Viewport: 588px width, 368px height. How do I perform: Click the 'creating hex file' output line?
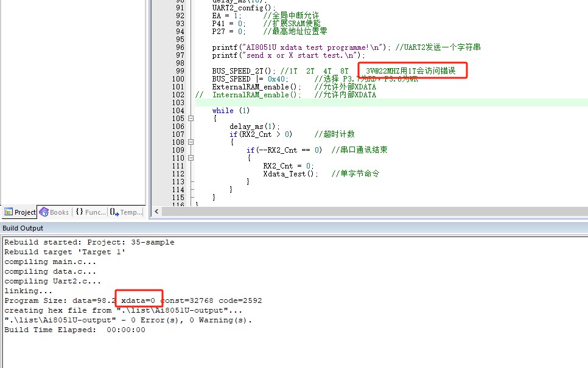click(123, 310)
